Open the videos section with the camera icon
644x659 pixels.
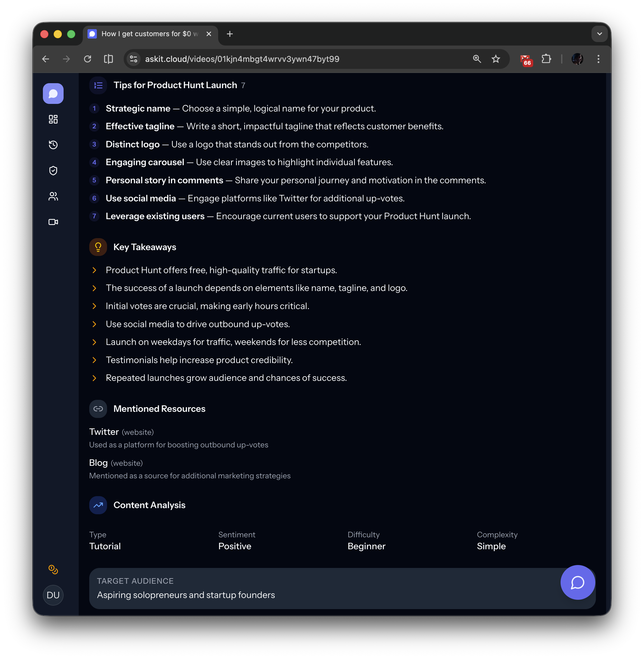[53, 222]
